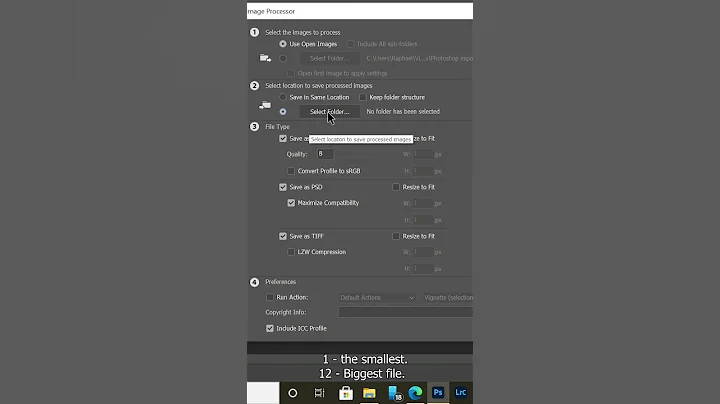Uncheck the Save as TIFF checkbox
Image resolution: width=720 pixels, height=404 pixels.
click(283, 236)
